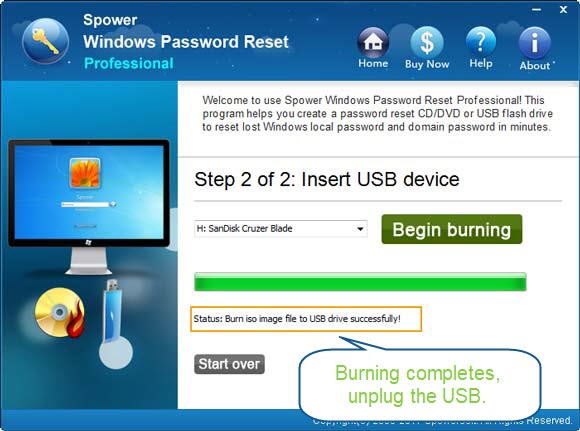Click the Step 2 of 2 heading
The height and width of the screenshot is (431, 580).
[x=327, y=179]
